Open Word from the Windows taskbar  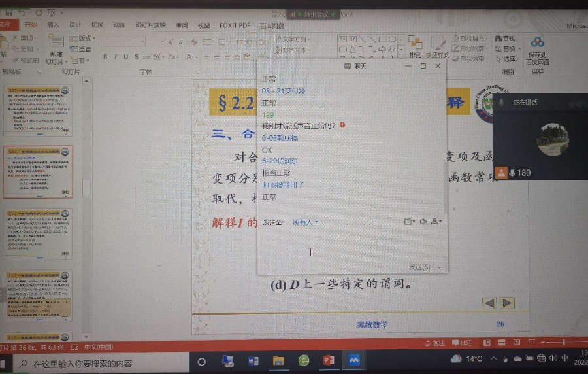pos(253,361)
